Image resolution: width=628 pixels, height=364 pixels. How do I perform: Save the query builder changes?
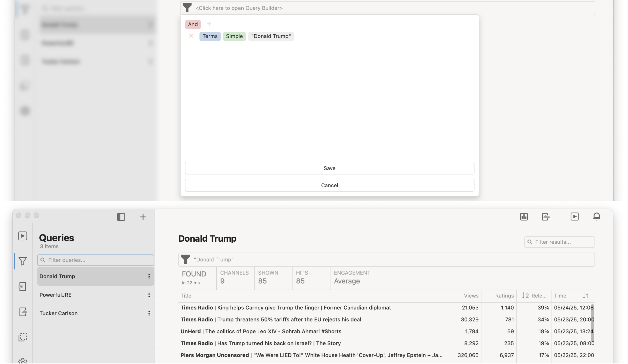329,168
